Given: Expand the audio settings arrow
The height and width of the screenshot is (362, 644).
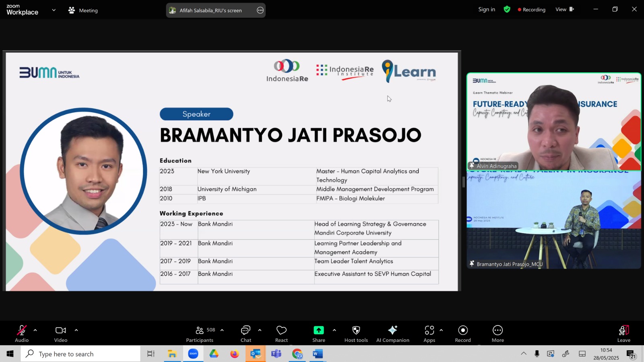Looking at the screenshot, I should [35, 330].
